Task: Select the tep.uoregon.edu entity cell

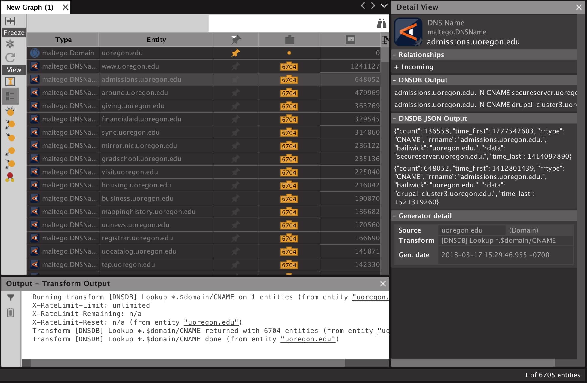Action: pyautogui.click(x=156, y=265)
